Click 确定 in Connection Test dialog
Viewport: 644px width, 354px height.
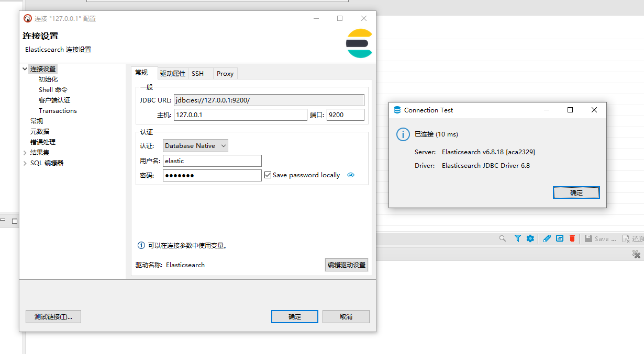click(576, 193)
